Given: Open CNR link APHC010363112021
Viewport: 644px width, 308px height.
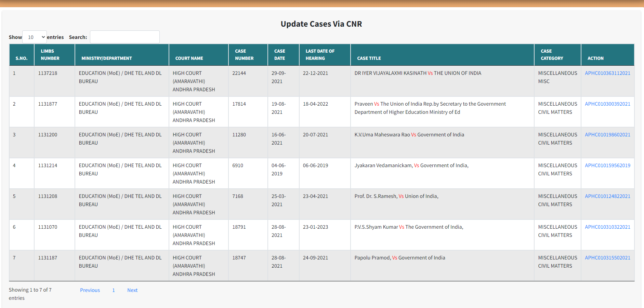Looking at the screenshot, I should click(607, 73).
